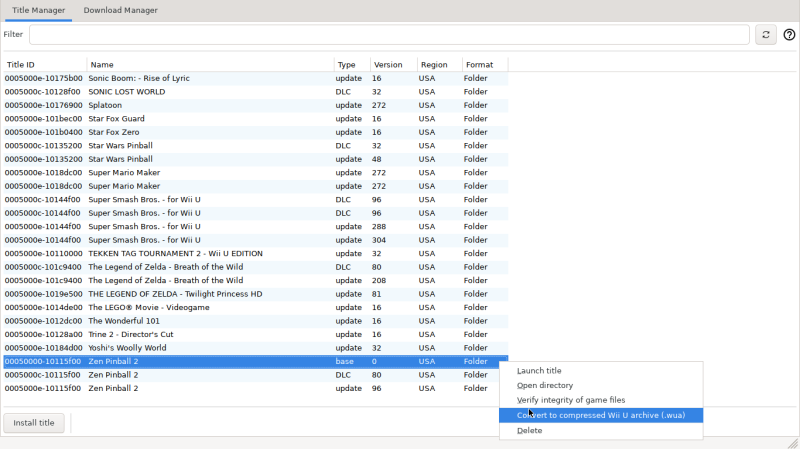The width and height of the screenshot is (800, 449).
Task: Switch to the Download Manager tab
Action: coord(120,10)
